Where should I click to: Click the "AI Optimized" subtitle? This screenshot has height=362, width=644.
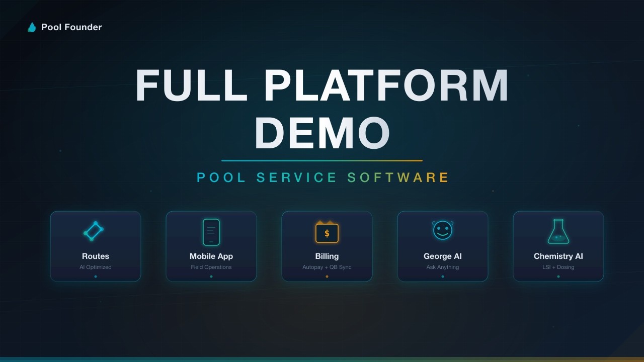pyautogui.click(x=96, y=267)
